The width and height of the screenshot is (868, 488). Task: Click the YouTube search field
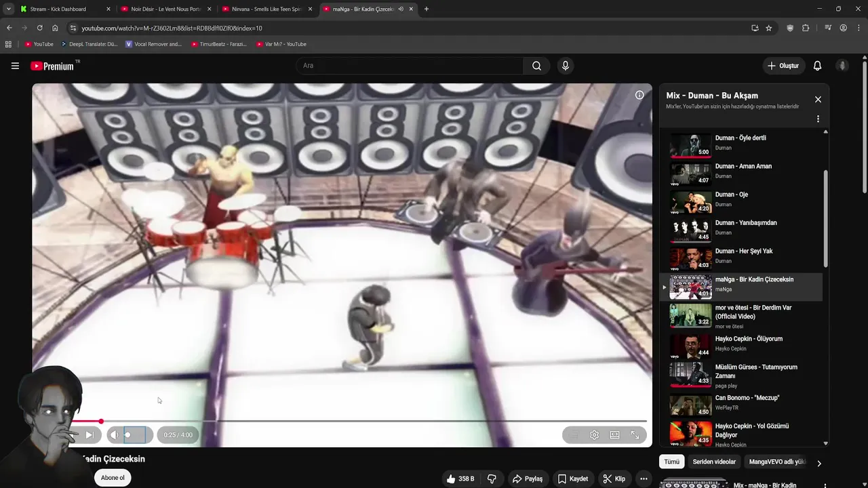[409, 66]
